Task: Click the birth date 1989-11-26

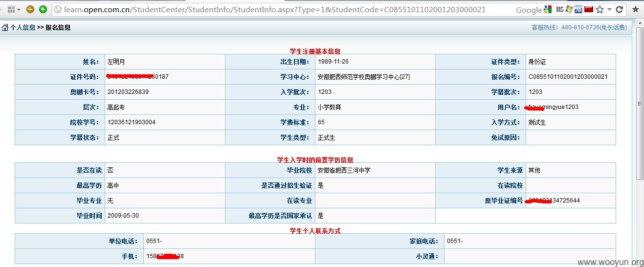Action: [x=333, y=62]
